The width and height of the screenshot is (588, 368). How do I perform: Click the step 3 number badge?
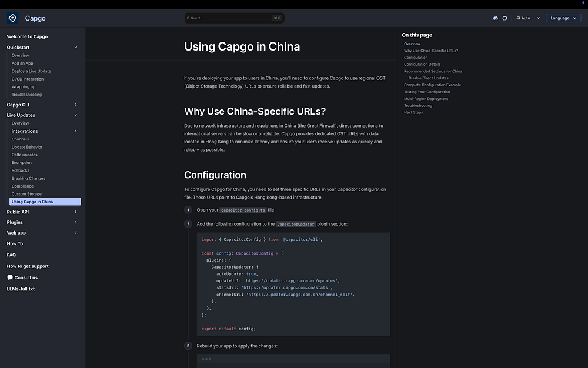(x=188, y=346)
